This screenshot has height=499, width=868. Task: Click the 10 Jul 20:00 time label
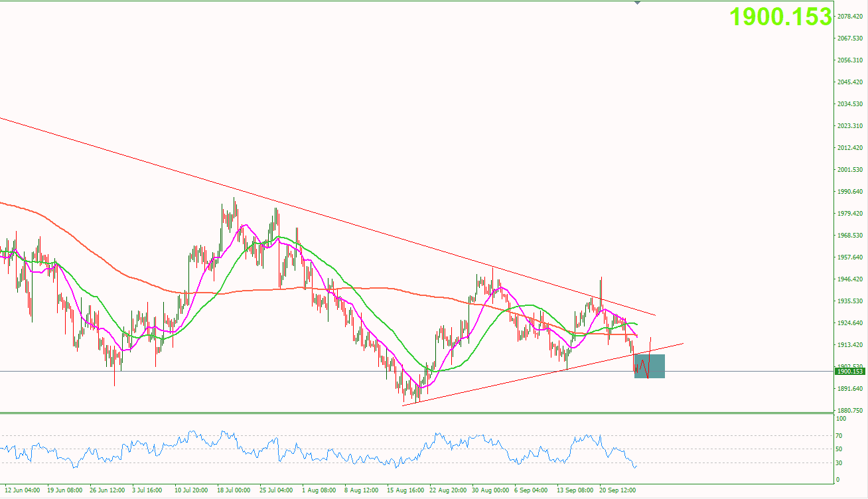(192, 490)
